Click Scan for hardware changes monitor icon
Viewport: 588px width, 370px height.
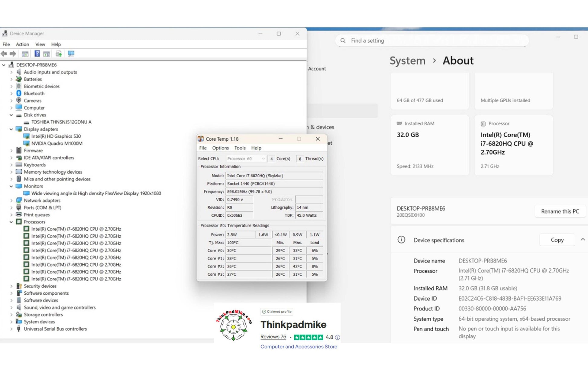click(71, 54)
